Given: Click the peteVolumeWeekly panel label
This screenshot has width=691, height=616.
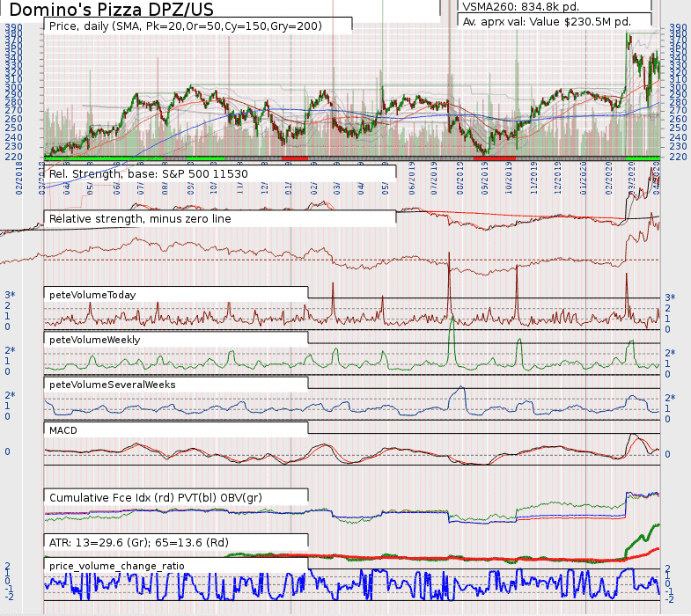Looking at the screenshot, I should (95, 340).
